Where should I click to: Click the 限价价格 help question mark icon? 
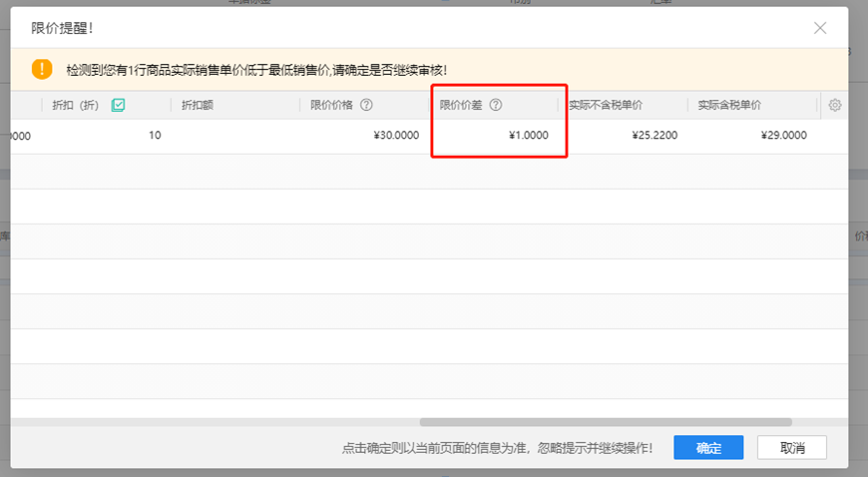[x=366, y=105]
